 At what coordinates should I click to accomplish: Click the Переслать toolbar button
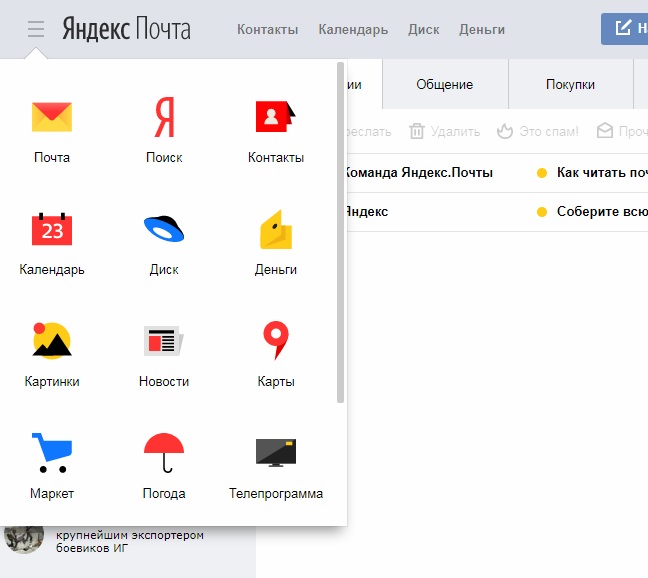(x=369, y=132)
